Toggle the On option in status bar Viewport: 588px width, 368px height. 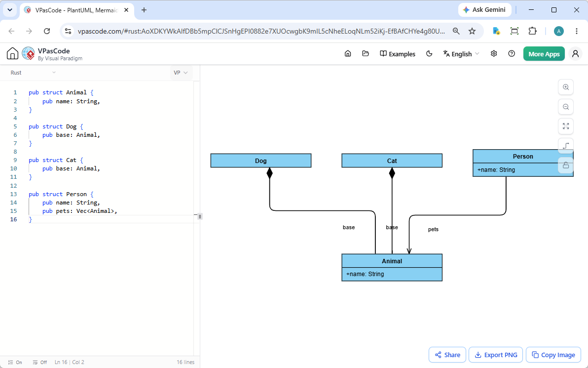pos(15,363)
